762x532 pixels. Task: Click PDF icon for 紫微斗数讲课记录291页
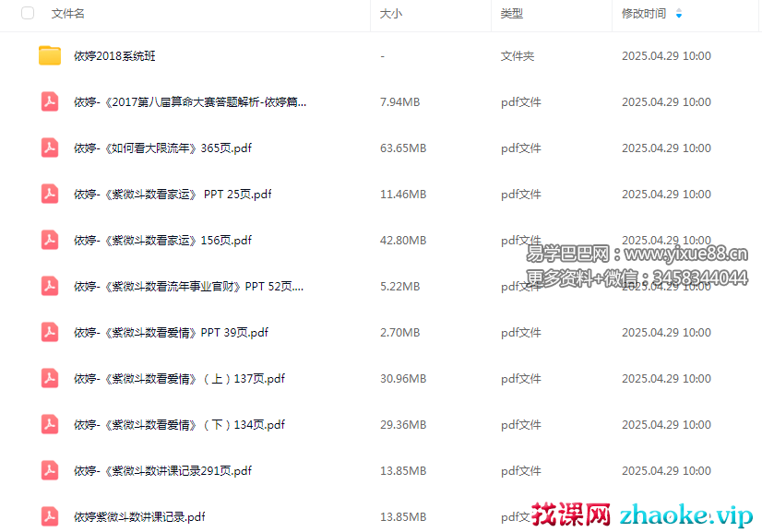(x=50, y=471)
